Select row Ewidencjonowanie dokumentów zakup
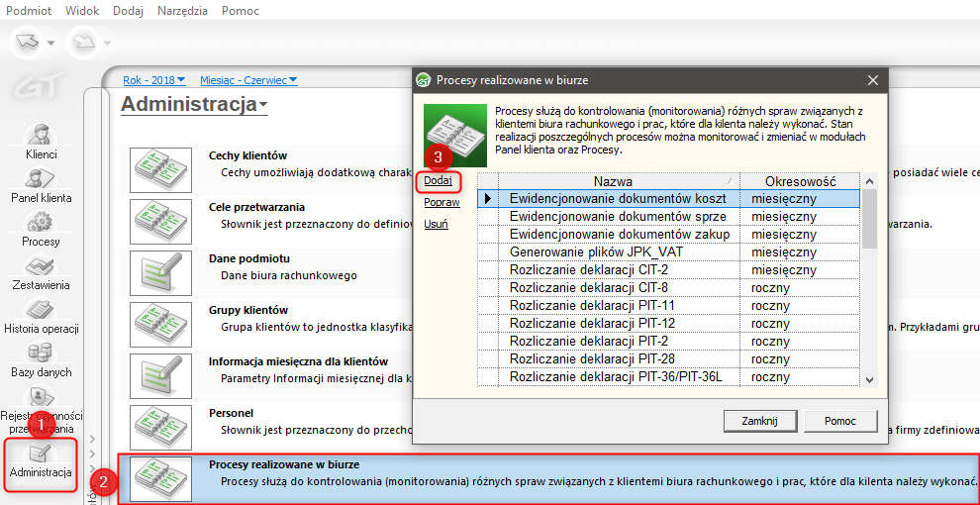Viewport: 980px width, 505px height. click(x=669, y=234)
